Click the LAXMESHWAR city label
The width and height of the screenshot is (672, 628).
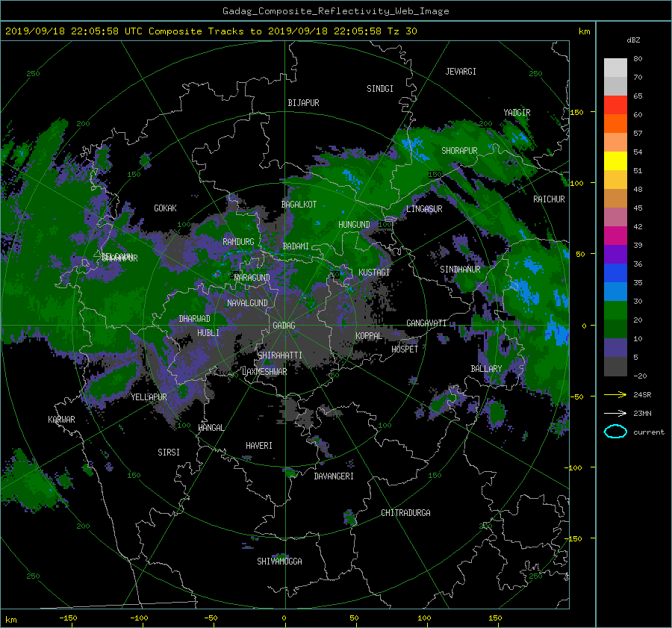click(264, 372)
